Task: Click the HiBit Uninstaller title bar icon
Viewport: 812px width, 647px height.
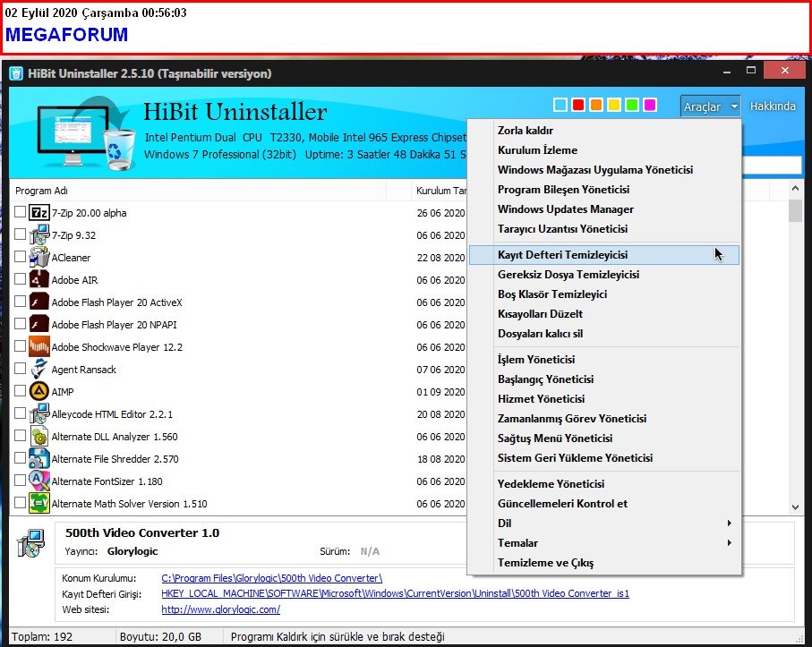Action: [x=16, y=73]
